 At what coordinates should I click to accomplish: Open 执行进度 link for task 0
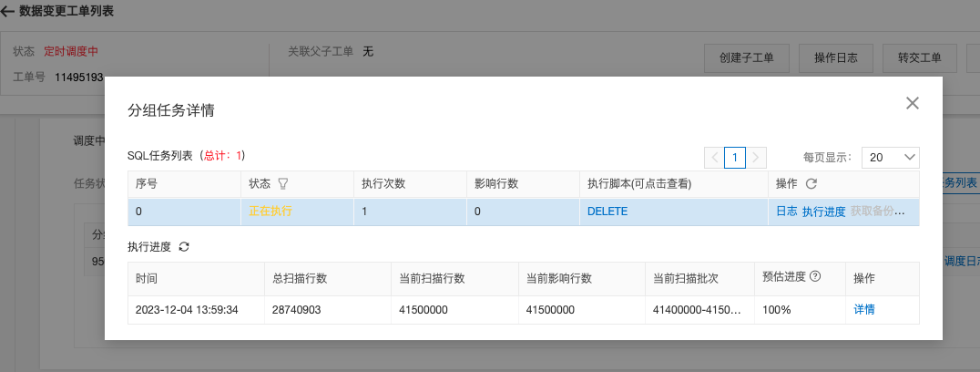tap(823, 212)
